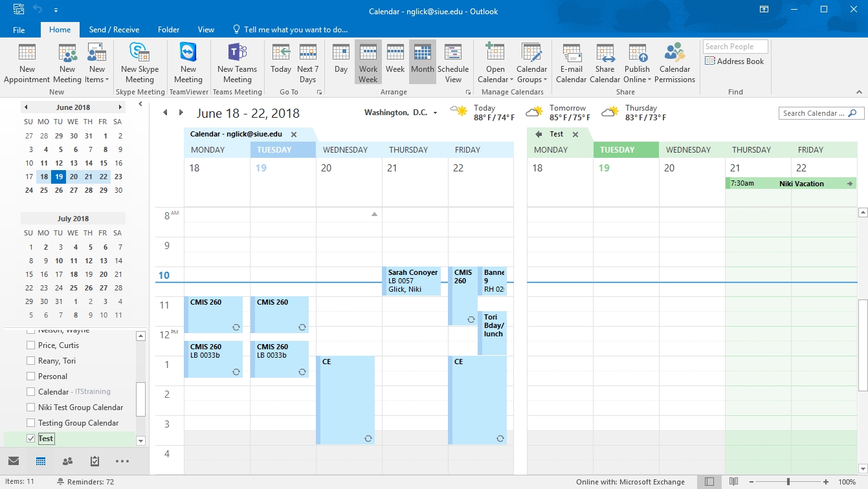Viewport: 868px width, 489px height.
Task: Enable the Personal calendar checkbox
Action: [x=30, y=376]
